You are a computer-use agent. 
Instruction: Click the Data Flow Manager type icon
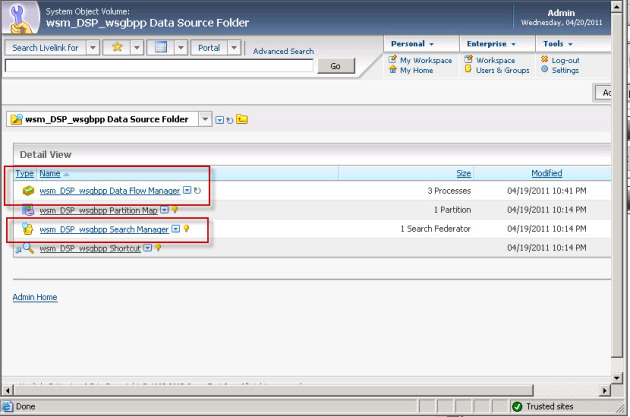pyautogui.click(x=27, y=190)
